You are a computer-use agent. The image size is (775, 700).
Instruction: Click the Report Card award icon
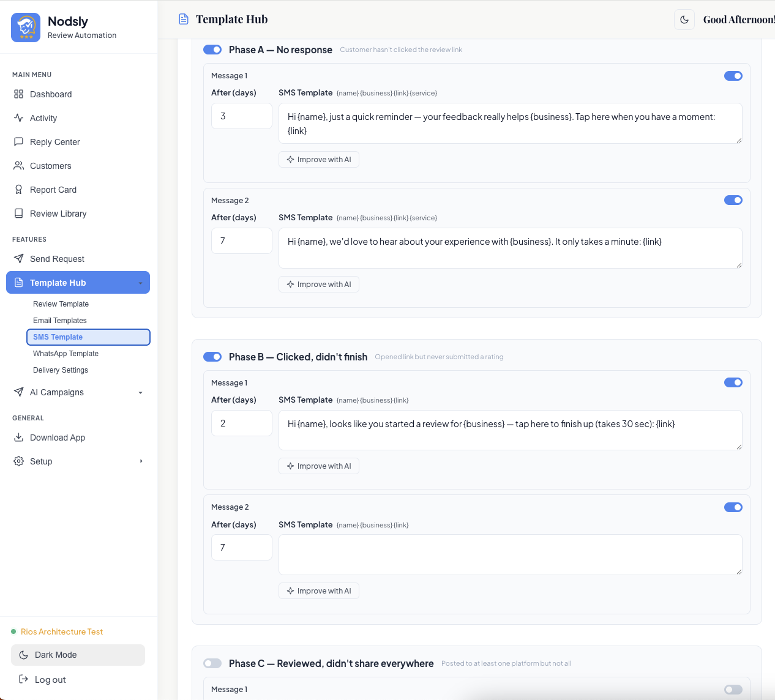[x=19, y=190]
